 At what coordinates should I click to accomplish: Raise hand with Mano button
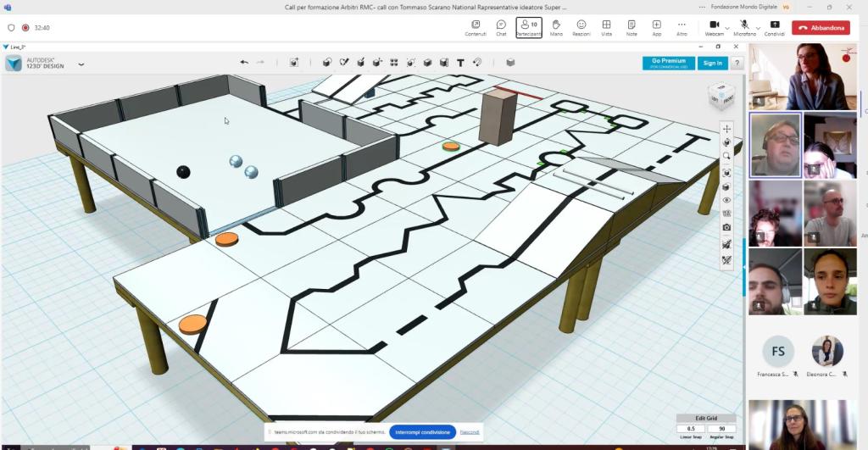click(556, 28)
